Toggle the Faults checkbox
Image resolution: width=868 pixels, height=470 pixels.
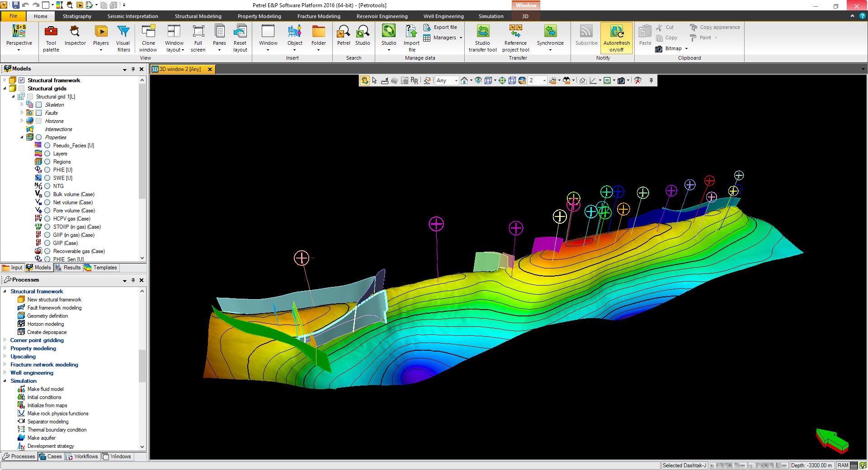(38, 113)
